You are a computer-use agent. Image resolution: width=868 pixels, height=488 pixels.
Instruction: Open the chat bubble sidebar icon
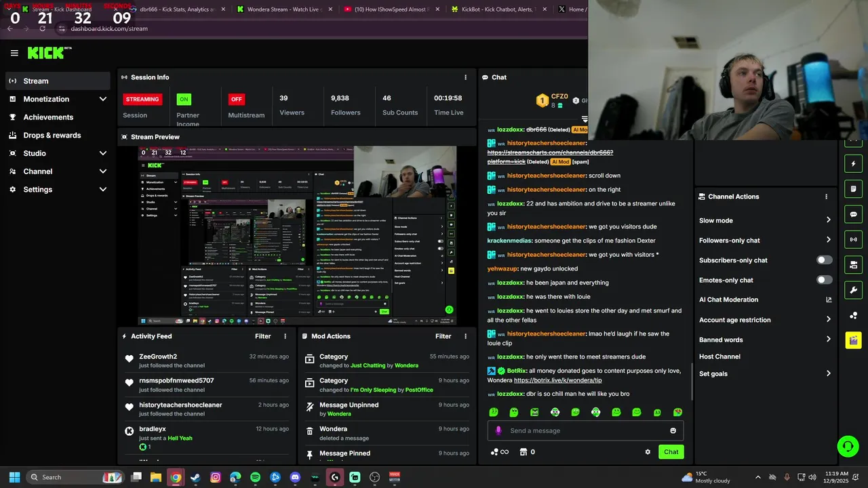pyautogui.click(x=853, y=214)
